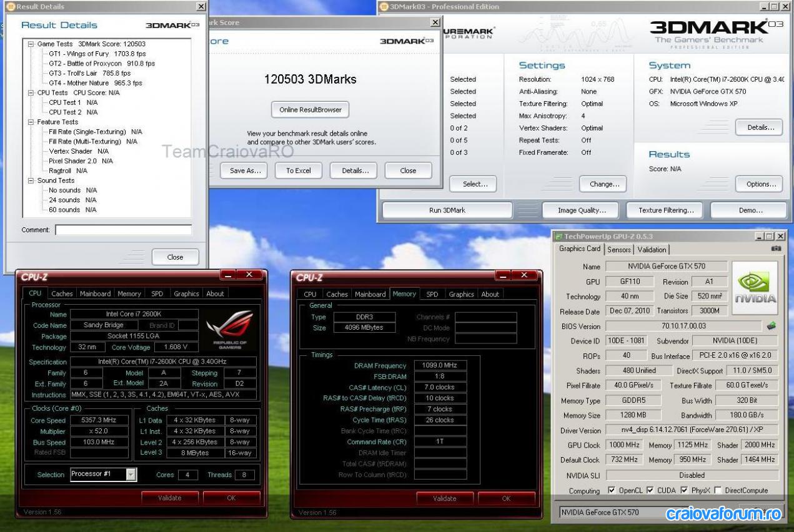Click the Republic of Gamers logo in the CPU-Z processor window

tap(230, 328)
